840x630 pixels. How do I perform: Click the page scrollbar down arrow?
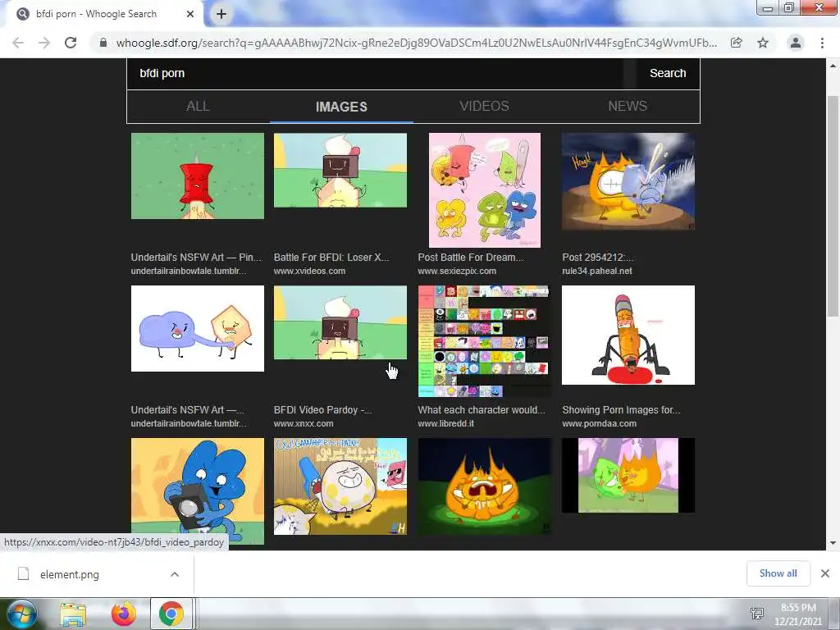click(x=833, y=543)
